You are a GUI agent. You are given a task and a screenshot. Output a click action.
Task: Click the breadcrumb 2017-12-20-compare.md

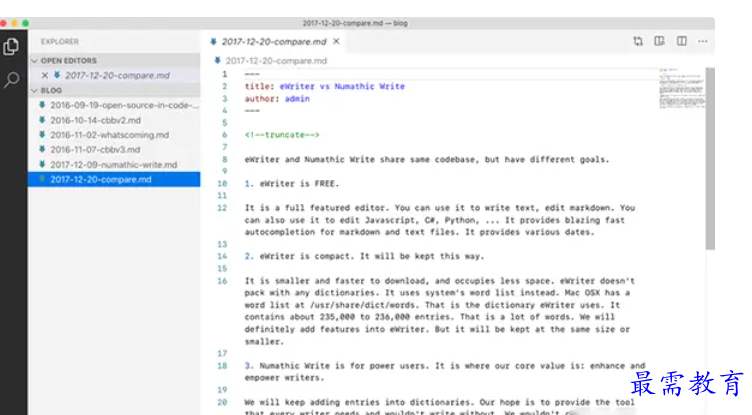pos(276,61)
